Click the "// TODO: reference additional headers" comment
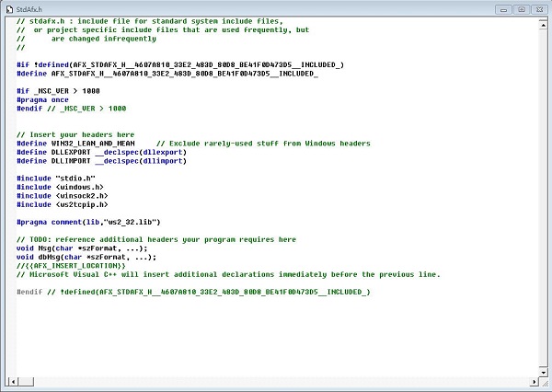The height and width of the screenshot is (392, 552). pos(156,239)
